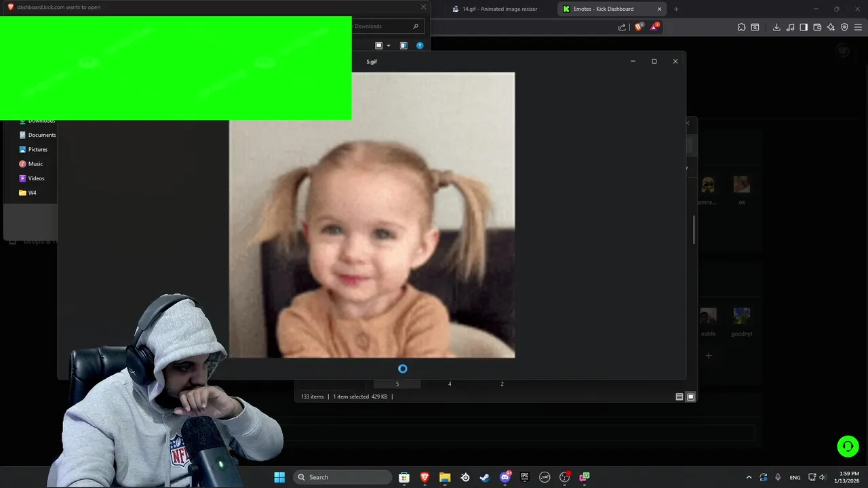Show hidden system tray icons chevron

(749, 477)
